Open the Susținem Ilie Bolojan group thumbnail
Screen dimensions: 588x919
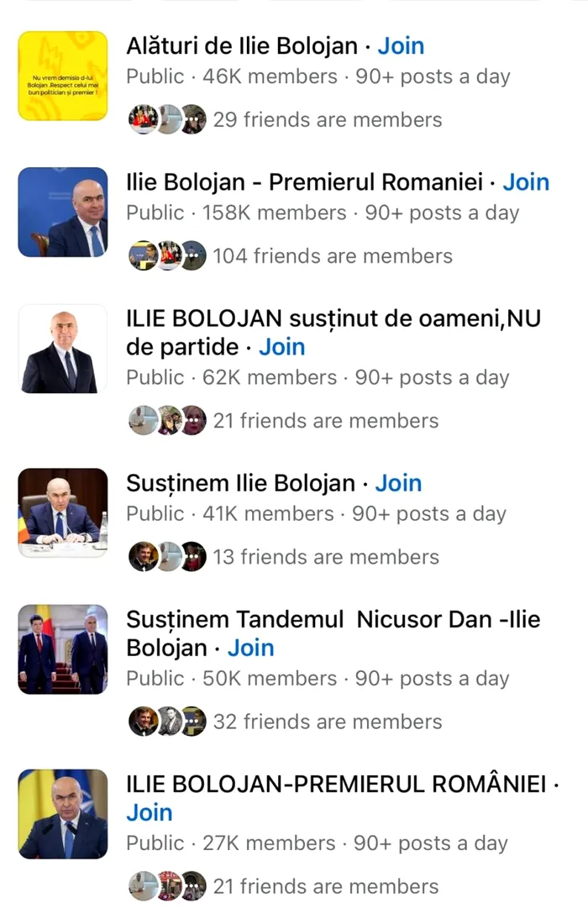click(x=63, y=512)
